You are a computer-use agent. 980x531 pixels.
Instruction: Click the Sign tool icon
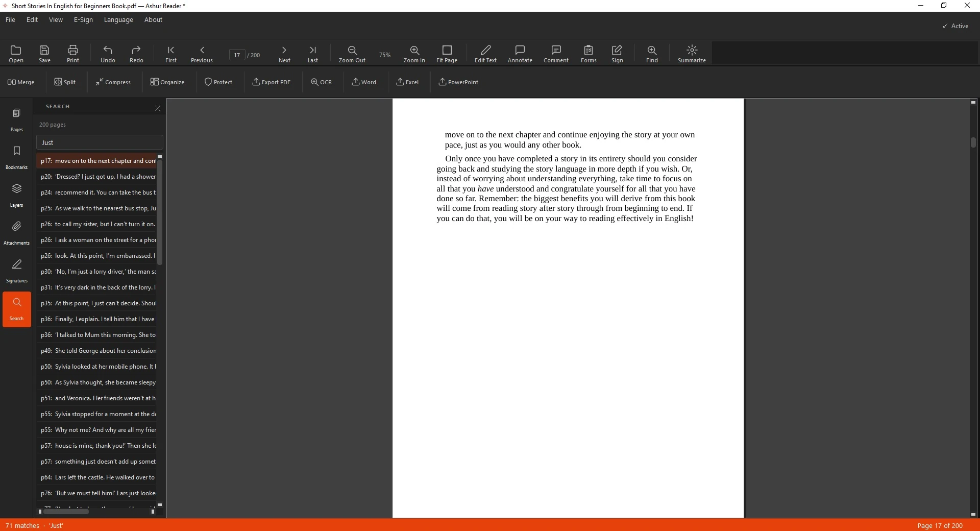617,53
